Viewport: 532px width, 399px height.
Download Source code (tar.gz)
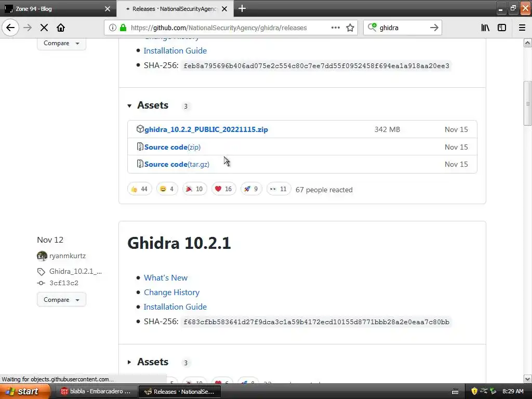177,164
